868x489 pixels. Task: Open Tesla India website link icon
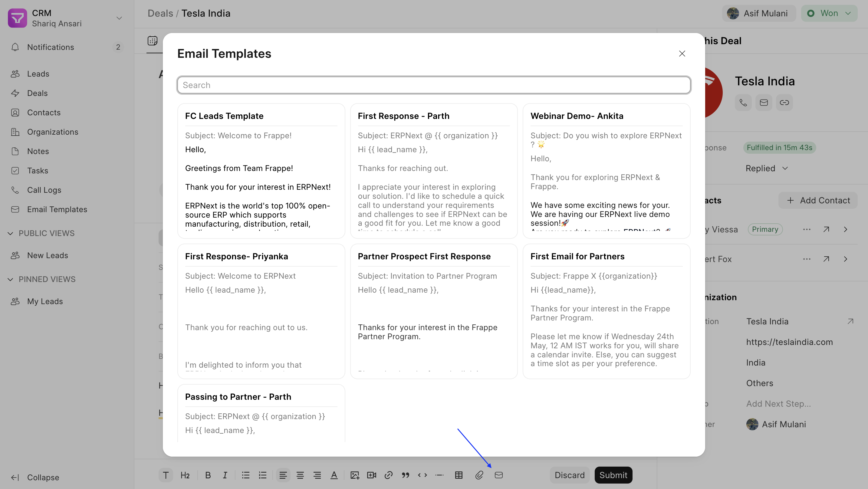[x=784, y=103]
